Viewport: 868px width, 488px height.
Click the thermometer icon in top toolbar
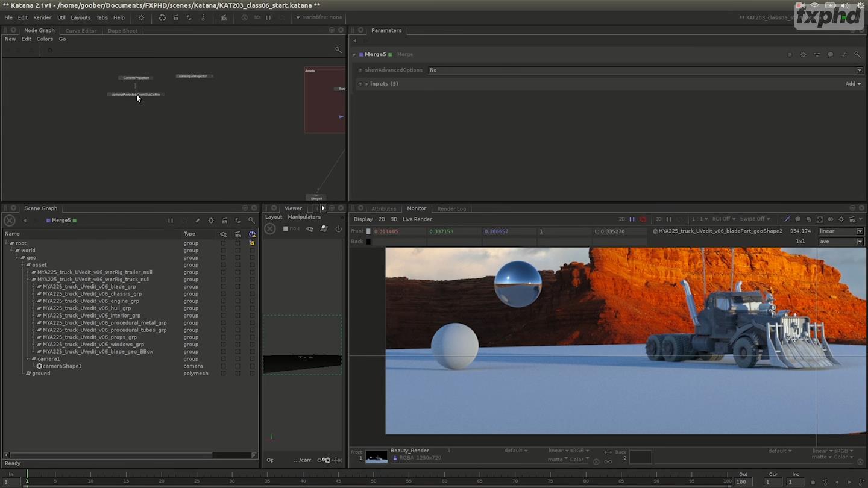(203, 17)
